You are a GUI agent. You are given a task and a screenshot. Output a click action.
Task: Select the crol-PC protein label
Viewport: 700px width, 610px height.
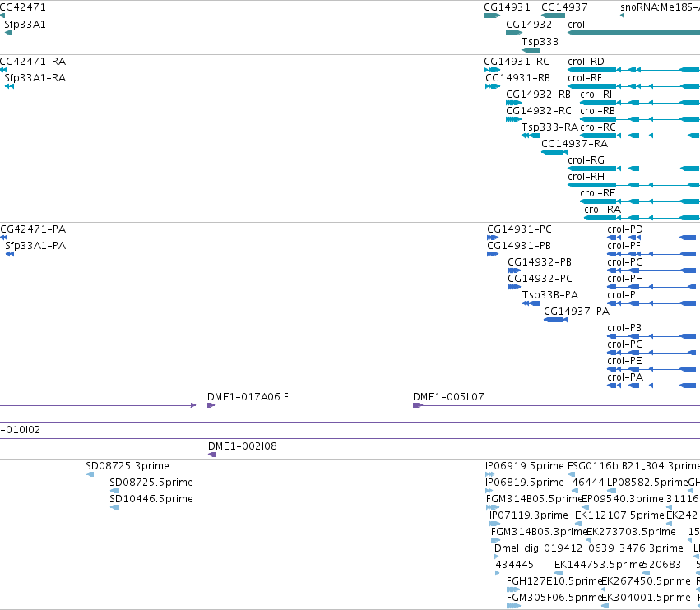tap(624, 344)
